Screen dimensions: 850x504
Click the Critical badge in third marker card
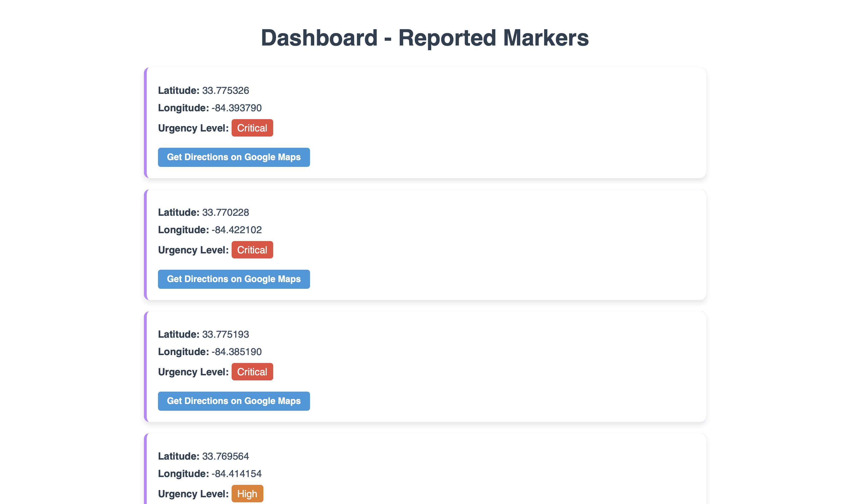252,372
